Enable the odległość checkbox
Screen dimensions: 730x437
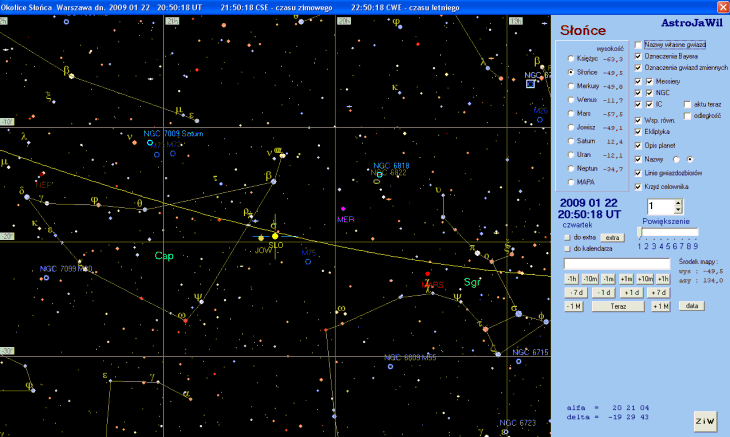point(688,116)
